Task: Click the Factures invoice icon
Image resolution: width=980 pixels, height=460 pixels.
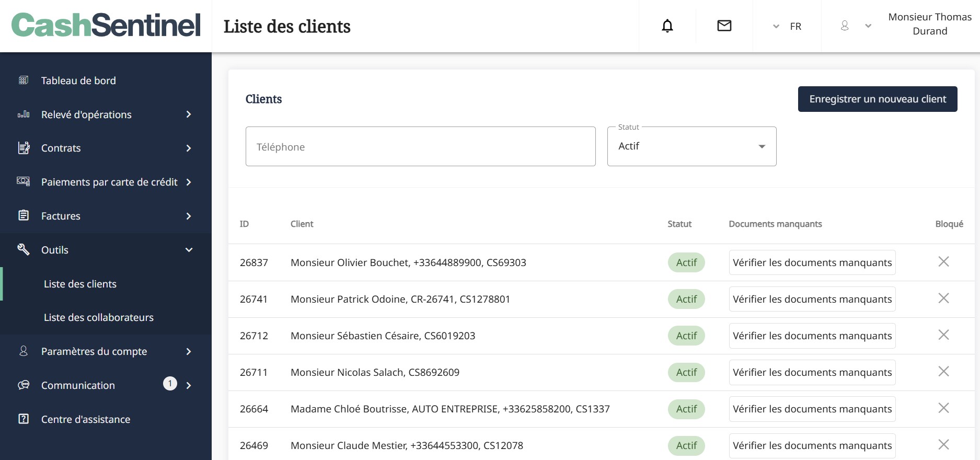Action: [24, 215]
